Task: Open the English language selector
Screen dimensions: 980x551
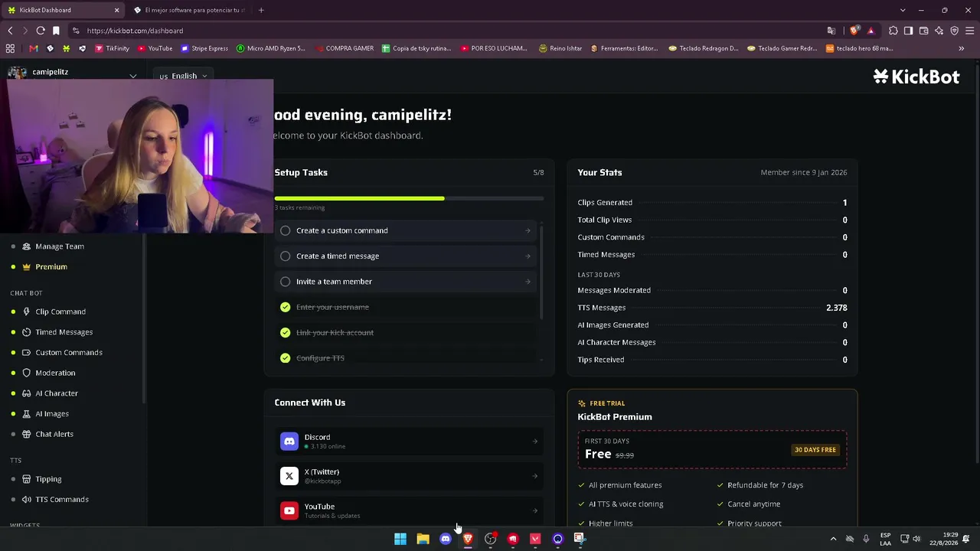Action: pos(183,77)
